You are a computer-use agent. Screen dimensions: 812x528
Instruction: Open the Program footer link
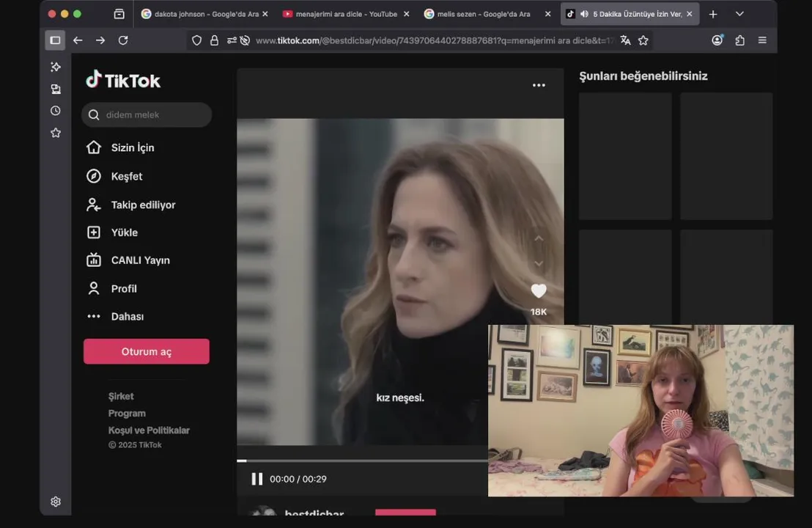click(127, 414)
